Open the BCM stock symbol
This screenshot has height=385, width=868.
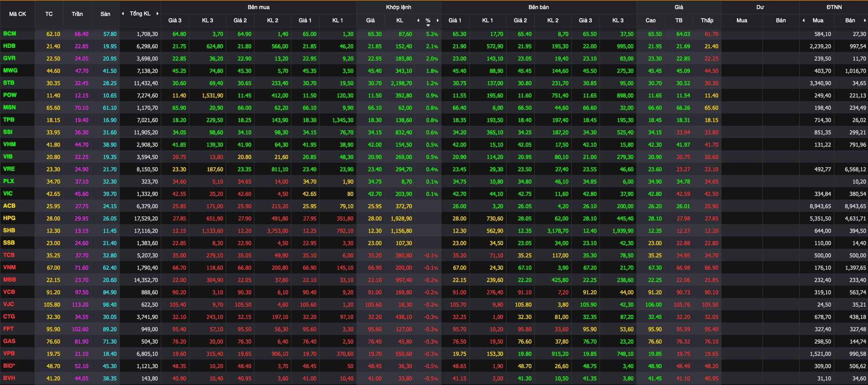[x=10, y=34]
